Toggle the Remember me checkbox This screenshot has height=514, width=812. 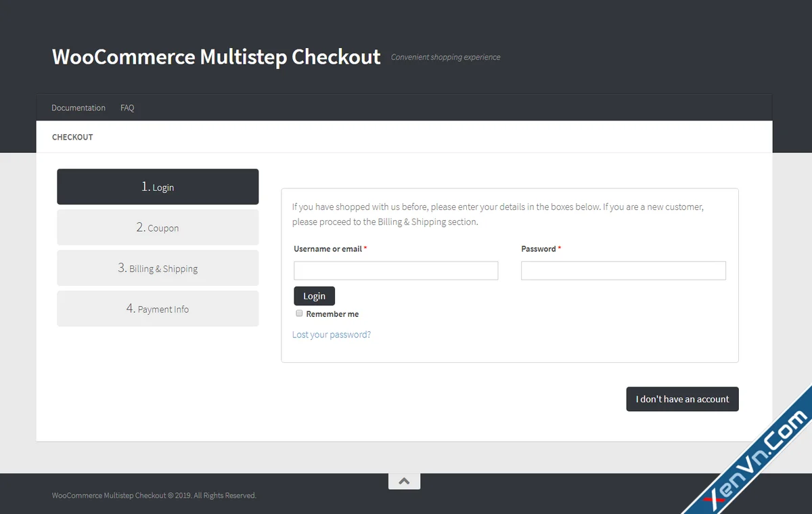tap(299, 314)
